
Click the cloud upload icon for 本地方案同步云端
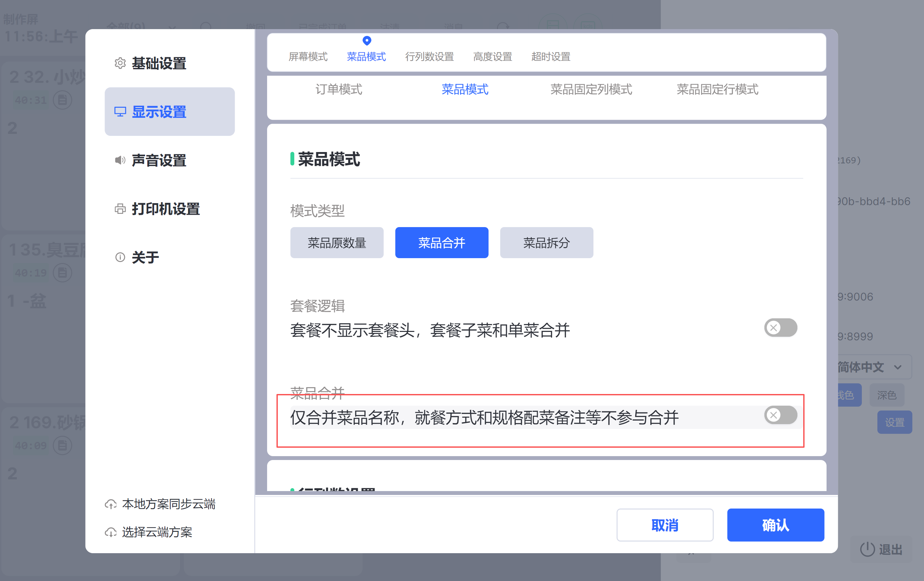111,504
